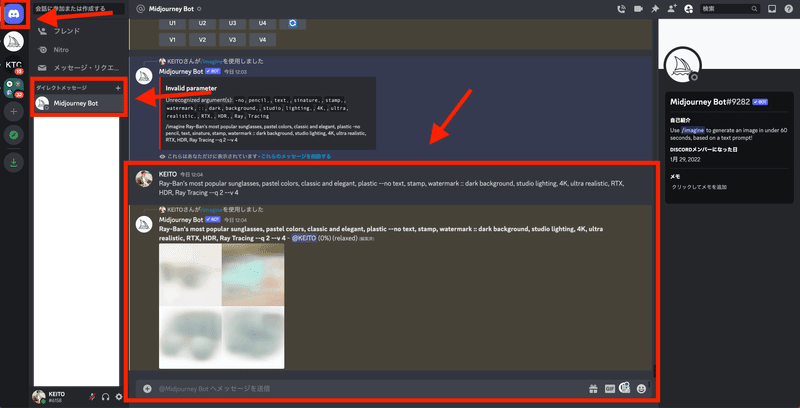The height and width of the screenshot is (408, 800).
Task: Open the explore servers compass icon
Action: [x=14, y=135]
